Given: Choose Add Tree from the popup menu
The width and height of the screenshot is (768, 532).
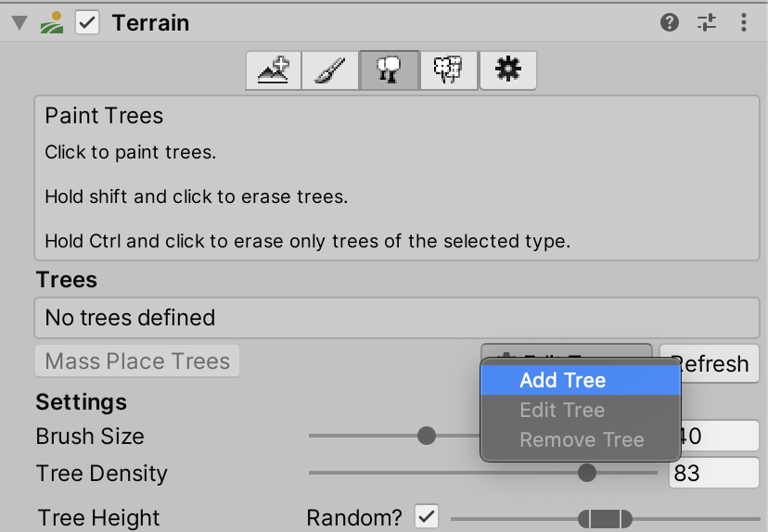Looking at the screenshot, I should click(x=562, y=380).
